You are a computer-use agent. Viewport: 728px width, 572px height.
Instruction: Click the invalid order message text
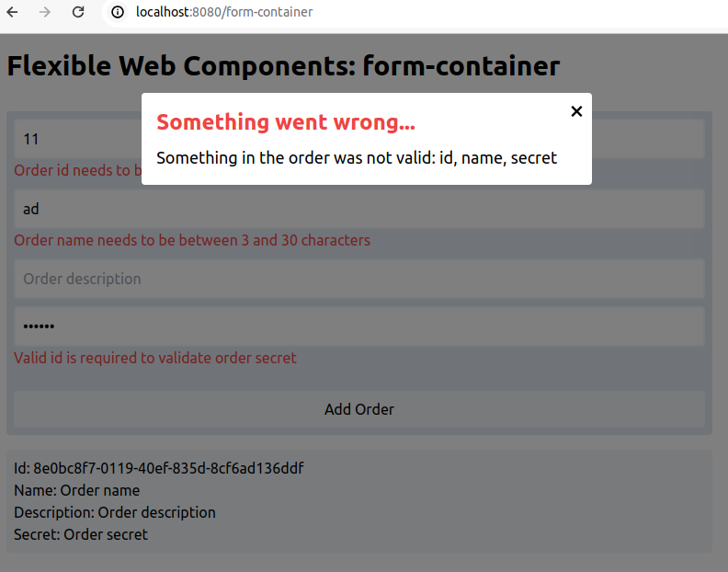tap(357, 158)
